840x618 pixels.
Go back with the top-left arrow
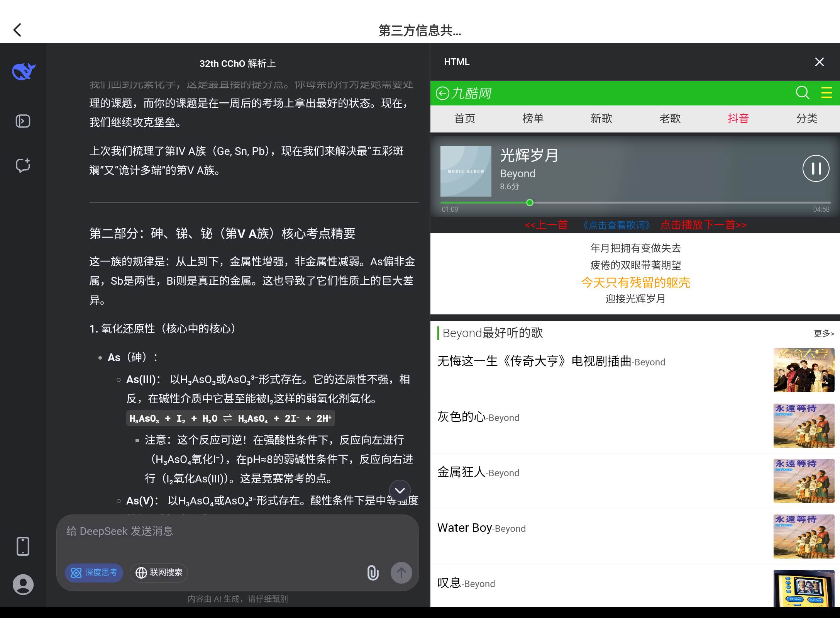pyautogui.click(x=17, y=30)
